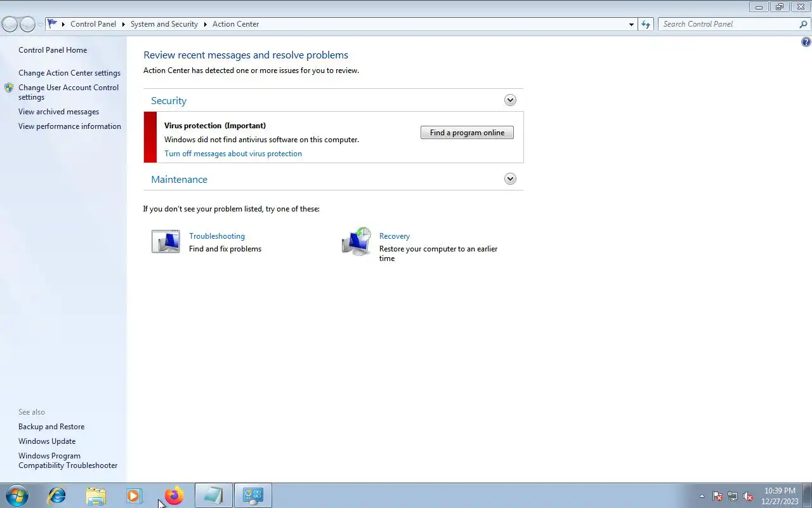
Task: Click the taskbar clock and date
Action: coord(780,496)
